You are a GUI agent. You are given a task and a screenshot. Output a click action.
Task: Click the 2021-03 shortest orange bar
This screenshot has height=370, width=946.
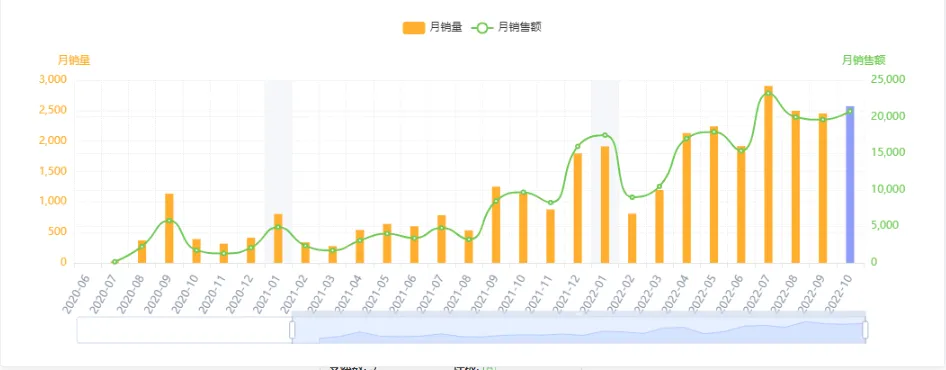click(332, 255)
